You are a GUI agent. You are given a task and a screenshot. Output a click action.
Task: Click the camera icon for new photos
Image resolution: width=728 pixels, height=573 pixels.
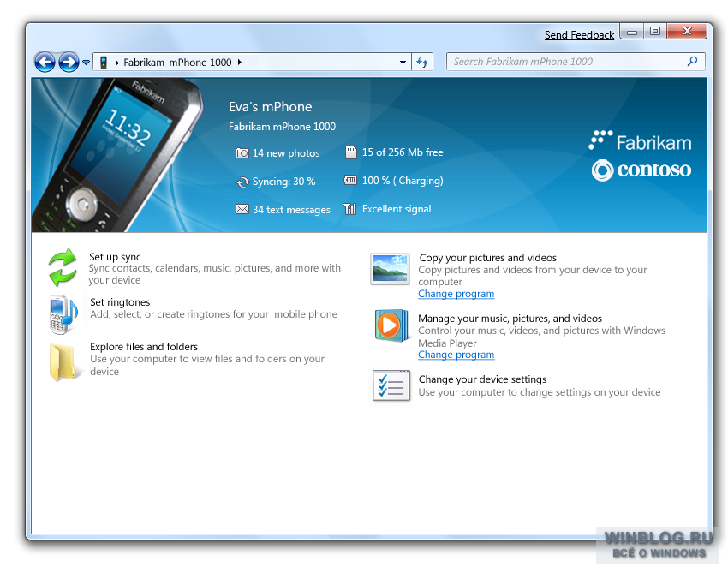pyautogui.click(x=242, y=153)
